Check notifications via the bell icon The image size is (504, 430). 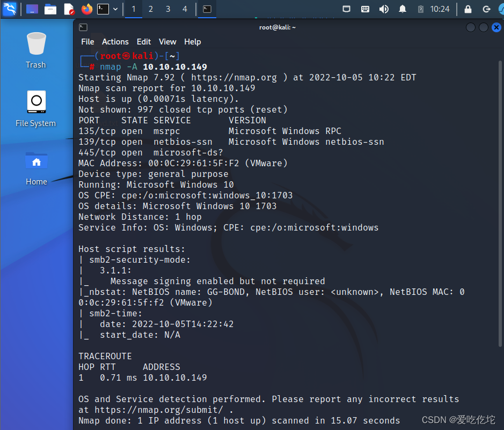pos(402,9)
